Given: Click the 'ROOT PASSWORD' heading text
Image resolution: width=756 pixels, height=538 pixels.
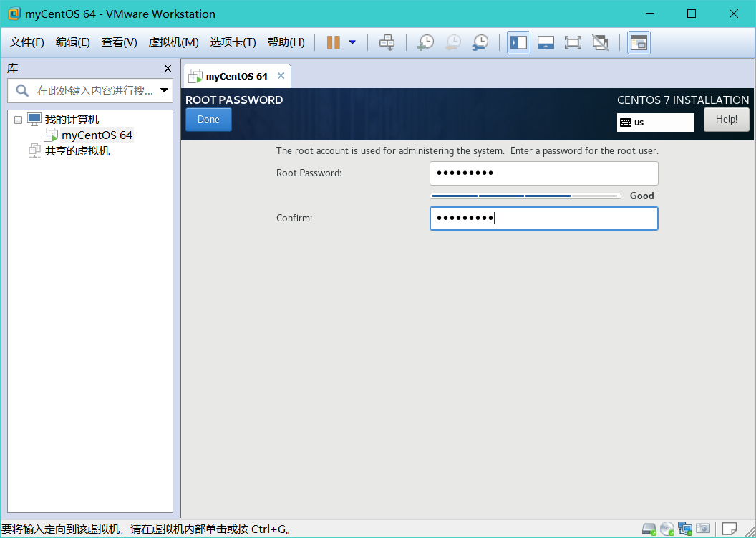Looking at the screenshot, I should (x=234, y=100).
